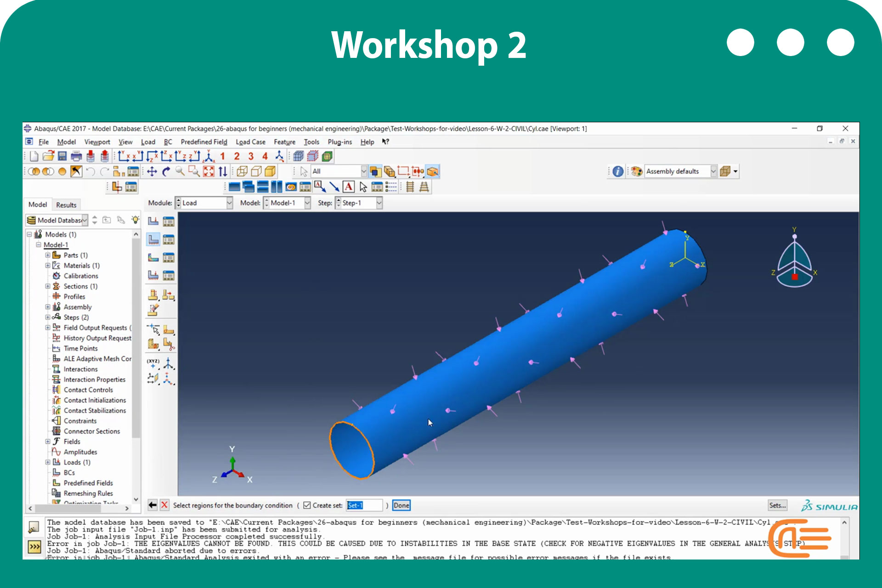Open the Boundary Condition Manager icon
Viewport: 882px width, 588px height.
tap(169, 239)
